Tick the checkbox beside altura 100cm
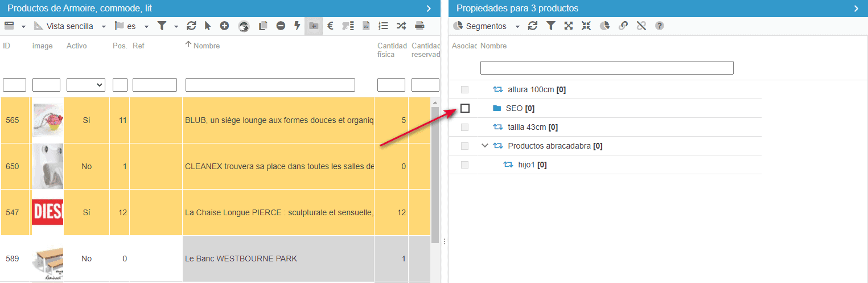The image size is (868, 283). click(465, 89)
